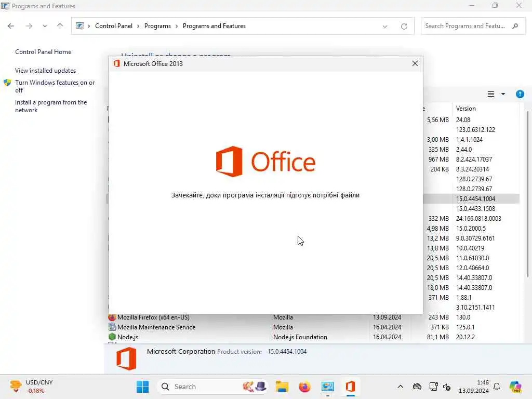The width and height of the screenshot is (532, 399).
Task: Open the notifications bell icon
Action: pos(497,387)
